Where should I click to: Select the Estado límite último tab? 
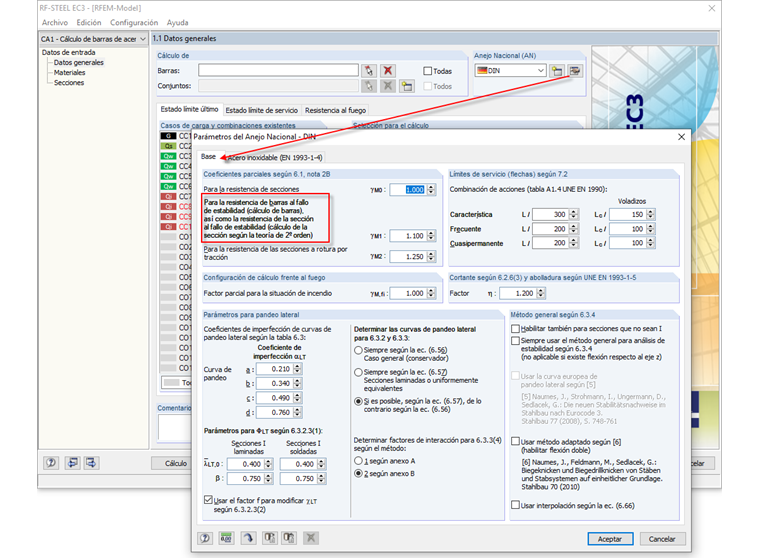(x=190, y=110)
